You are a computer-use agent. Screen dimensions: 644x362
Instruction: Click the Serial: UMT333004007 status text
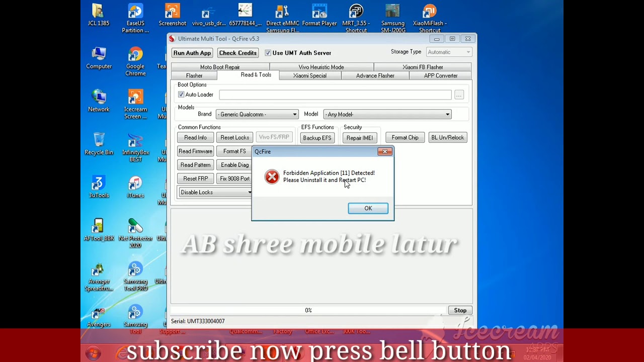198,321
